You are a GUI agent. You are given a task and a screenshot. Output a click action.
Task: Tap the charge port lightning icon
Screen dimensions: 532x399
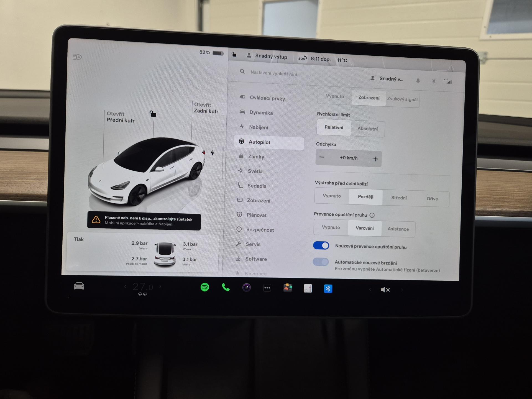coord(212,153)
